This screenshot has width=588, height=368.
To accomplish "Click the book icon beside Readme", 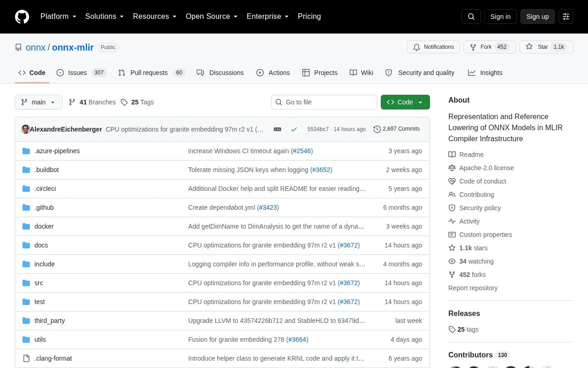I will click(452, 155).
